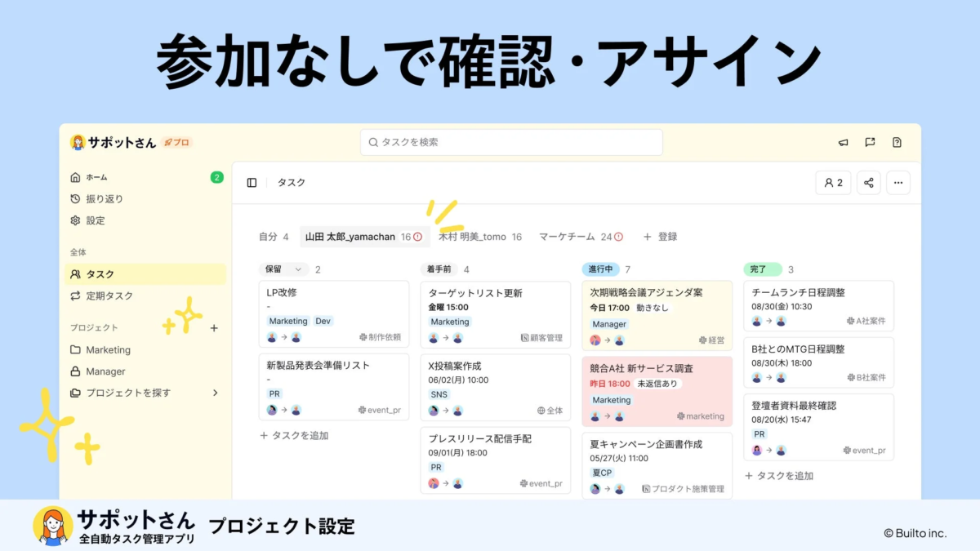Open the announcements megaphone icon
The height and width of the screenshot is (551, 980).
(842, 142)
